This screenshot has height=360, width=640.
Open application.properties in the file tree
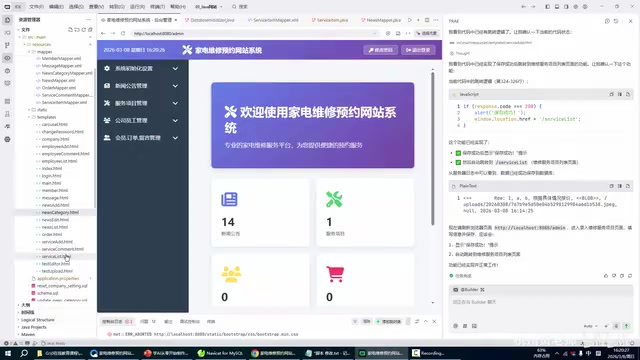(58, 278)
